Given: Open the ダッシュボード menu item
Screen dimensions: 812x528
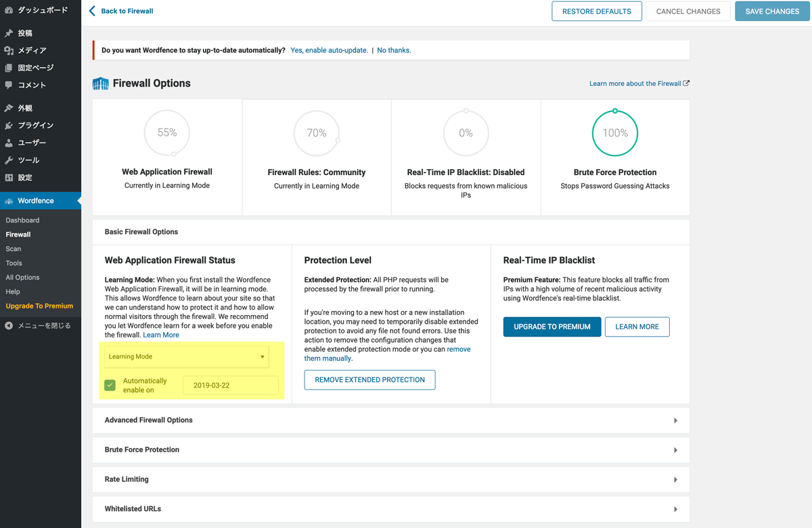Looking at the screenshot, I should click(41, 10).
